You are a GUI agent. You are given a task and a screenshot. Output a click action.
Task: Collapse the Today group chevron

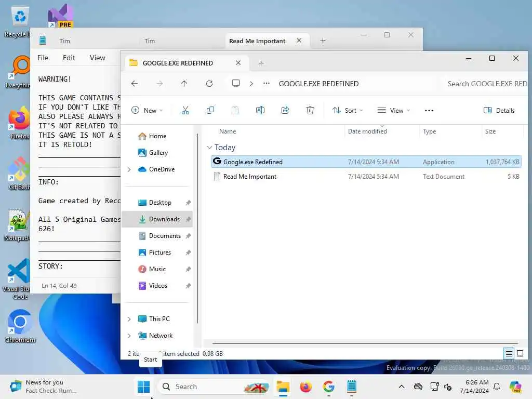(209, 147)
